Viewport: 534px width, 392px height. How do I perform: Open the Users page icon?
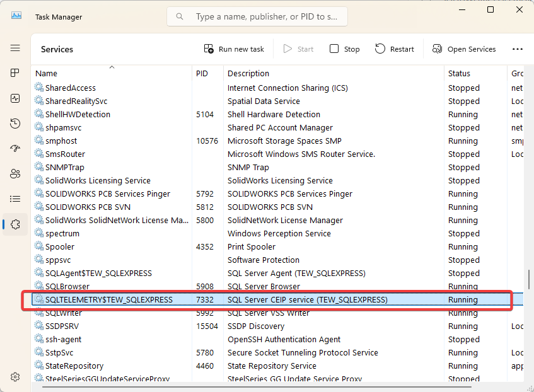click(x=15, y=174)
